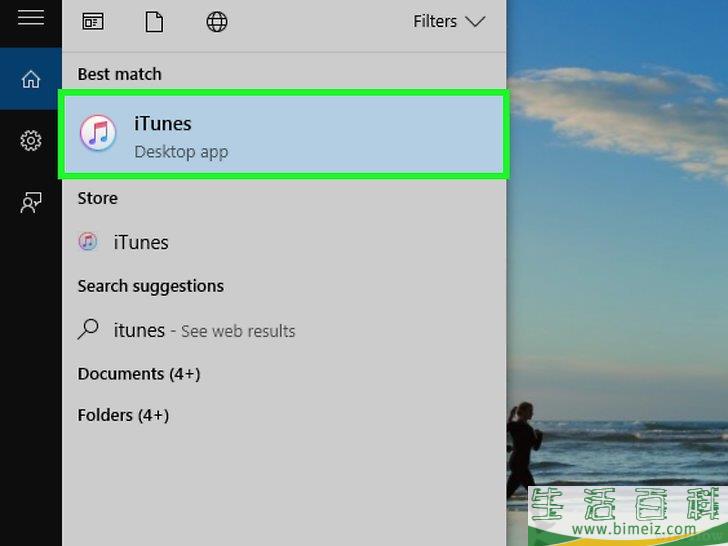728x546 pixels.
Task: Filter results by Apps icon
Action: (x=93, y=21)
